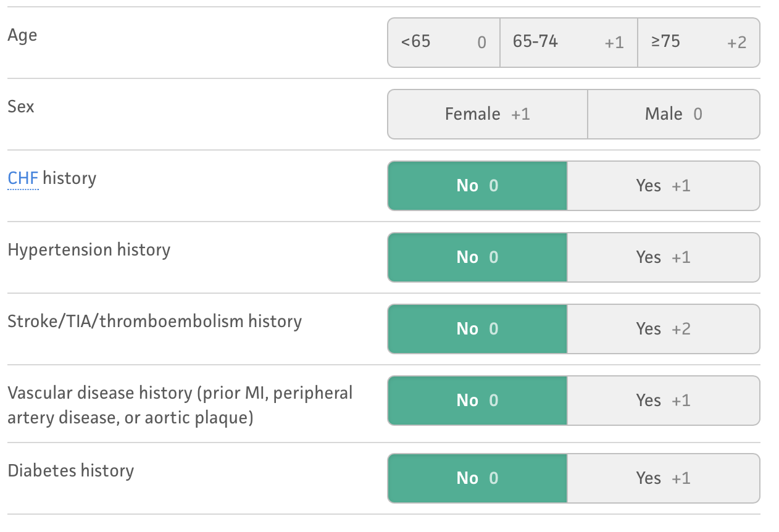
Task: Set Vascular disease history to Yes
Action: 663,401
